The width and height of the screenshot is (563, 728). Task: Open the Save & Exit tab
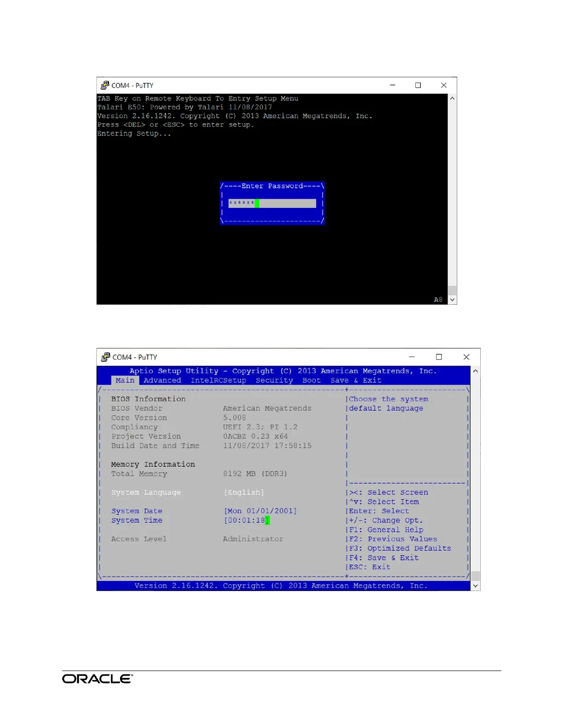tap(356, 381)
